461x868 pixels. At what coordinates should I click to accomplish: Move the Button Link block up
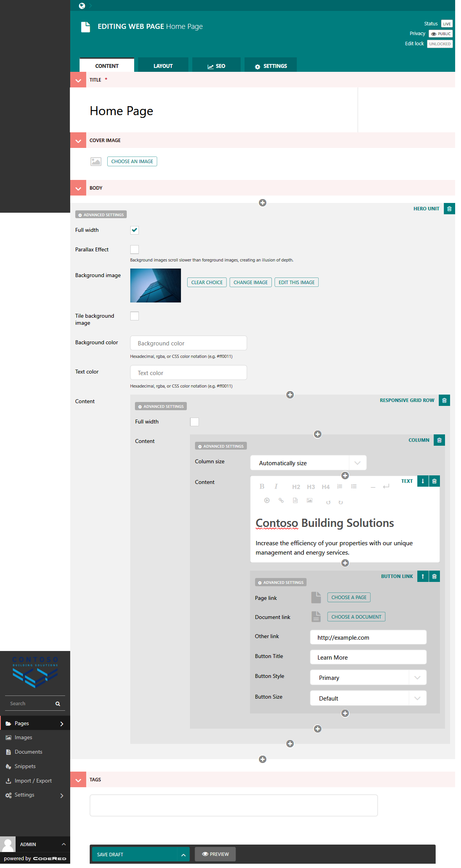[x=422, y=576]
